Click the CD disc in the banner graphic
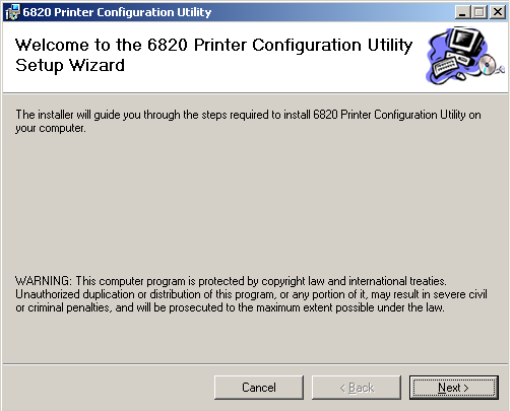Screen dimensions: 510x411 pyautogui.click(x=487, y=64)
